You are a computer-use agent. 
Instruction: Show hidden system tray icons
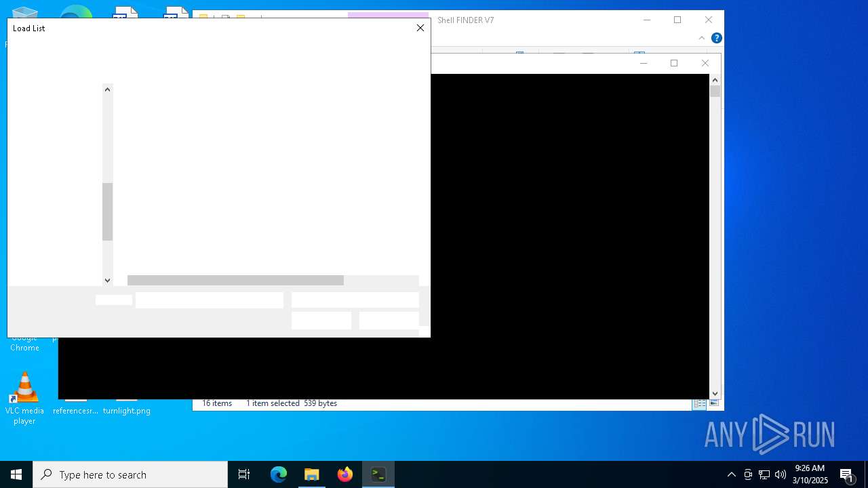731,474
